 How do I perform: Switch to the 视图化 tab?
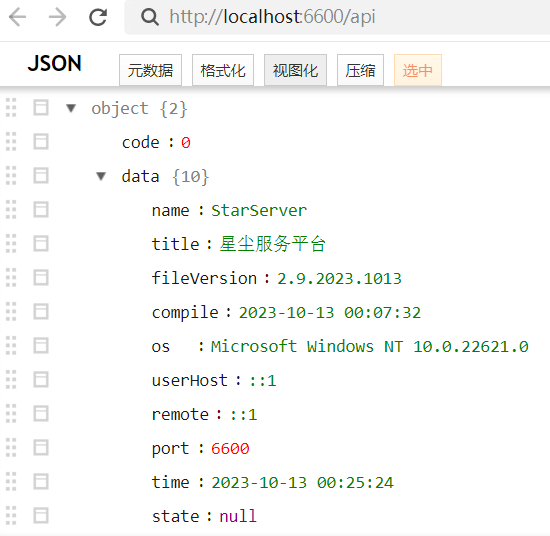coord(295,70)
